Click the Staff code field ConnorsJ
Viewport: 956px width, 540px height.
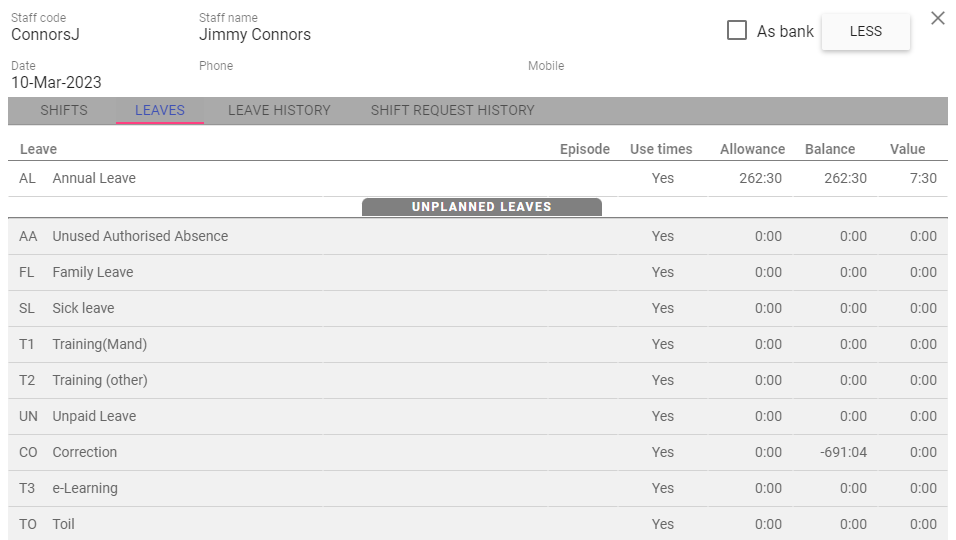pos(45,35)
